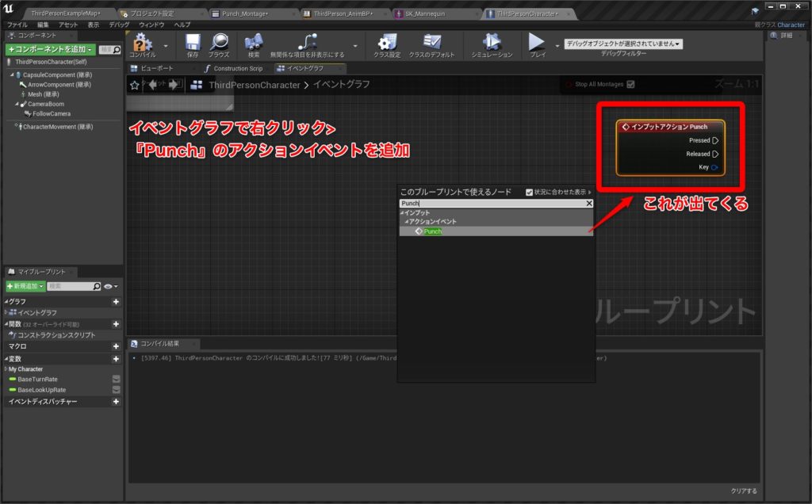
Task: Open the eye view options dropdown
Action: 111,286
